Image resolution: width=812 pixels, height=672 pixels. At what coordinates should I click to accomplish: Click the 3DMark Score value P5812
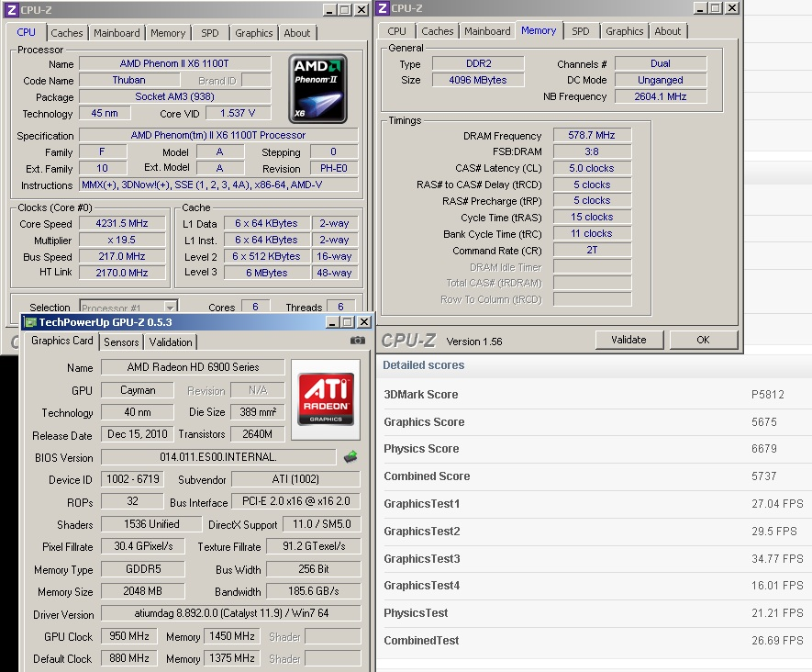click(767, 394)
